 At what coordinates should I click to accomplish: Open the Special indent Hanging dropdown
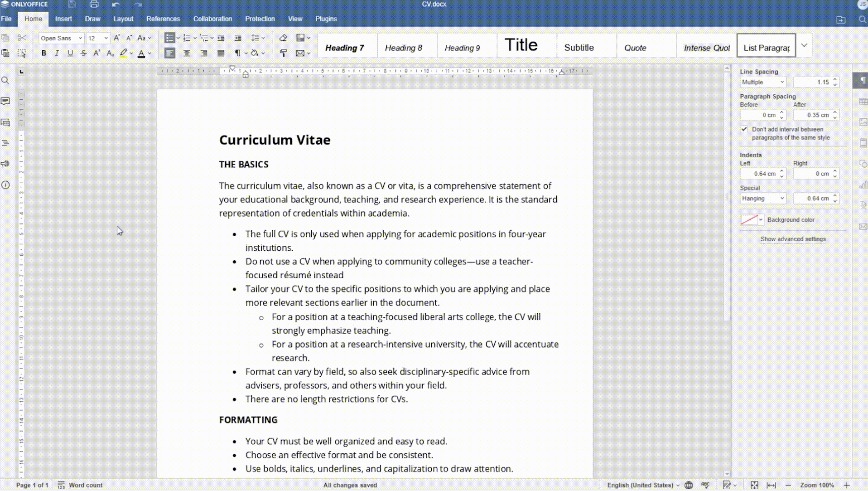click(763, 199)
